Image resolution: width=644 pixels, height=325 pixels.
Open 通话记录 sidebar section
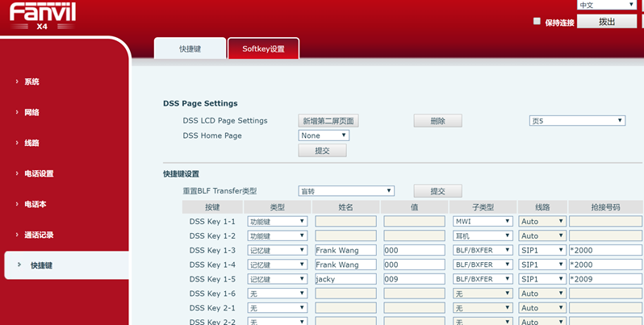tap(39, 235)
